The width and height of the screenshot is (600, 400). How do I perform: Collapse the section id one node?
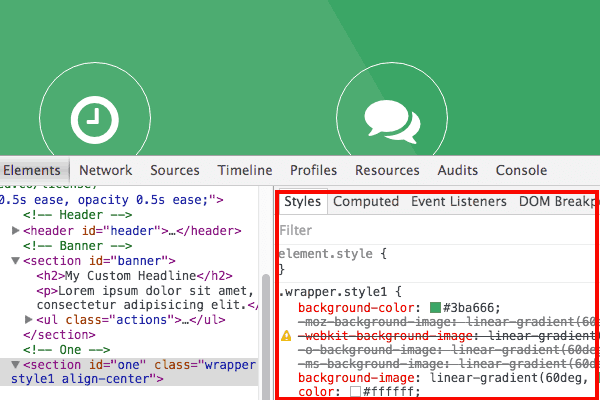(15, 364)
